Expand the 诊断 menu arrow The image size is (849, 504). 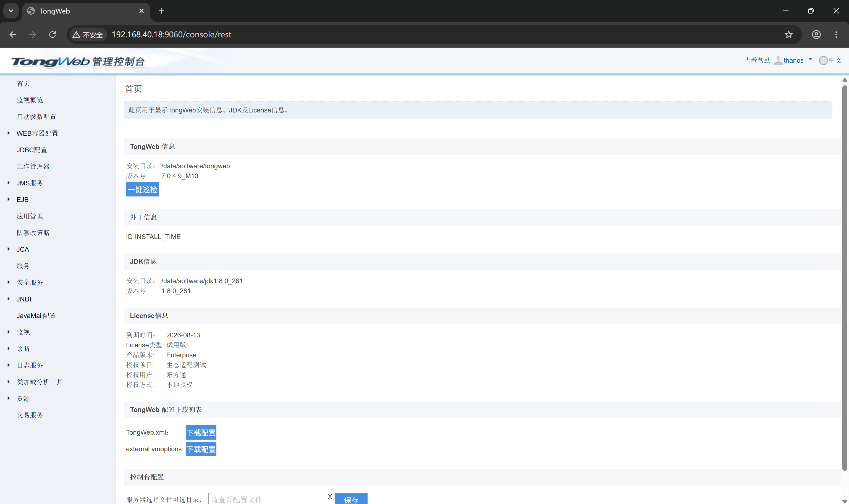(9, 348)
